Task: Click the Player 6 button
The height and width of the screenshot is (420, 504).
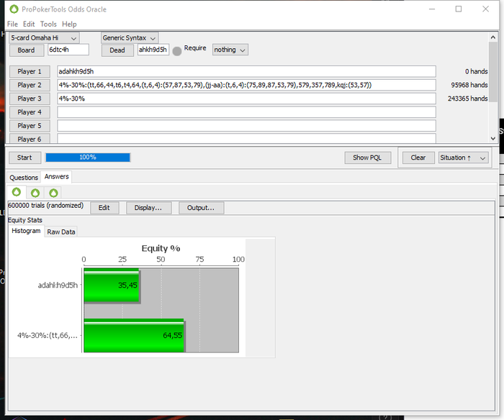Action: pyautogui.click(x=30, y=139)
